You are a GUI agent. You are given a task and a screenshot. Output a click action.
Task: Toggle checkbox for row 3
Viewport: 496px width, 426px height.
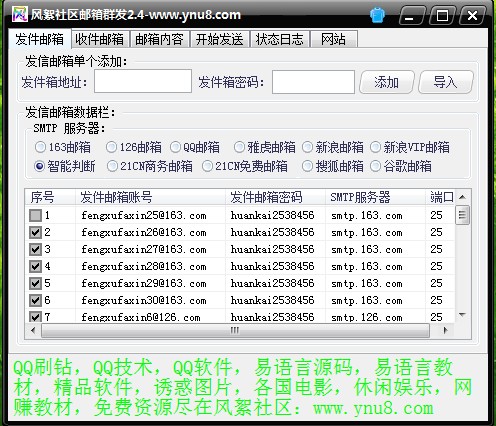(35, 249)
